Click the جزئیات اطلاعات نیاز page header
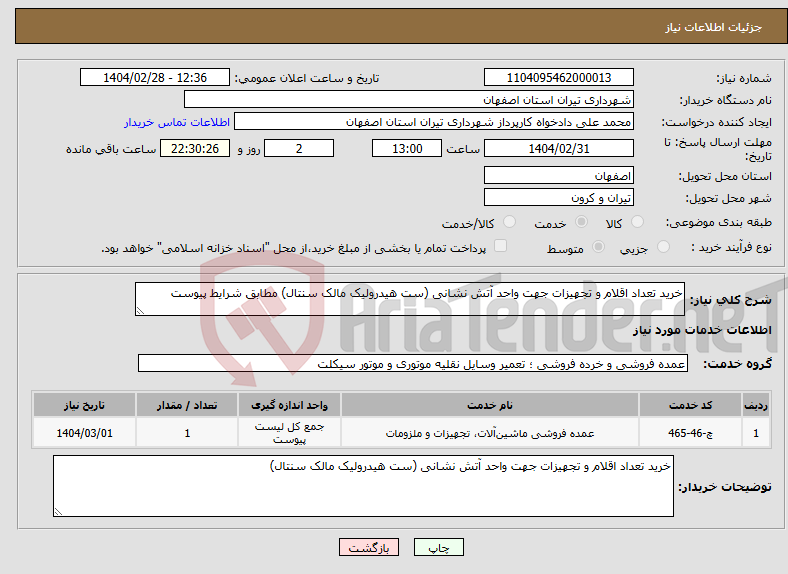This screenshot has height=574, width=788. (714, 27)
